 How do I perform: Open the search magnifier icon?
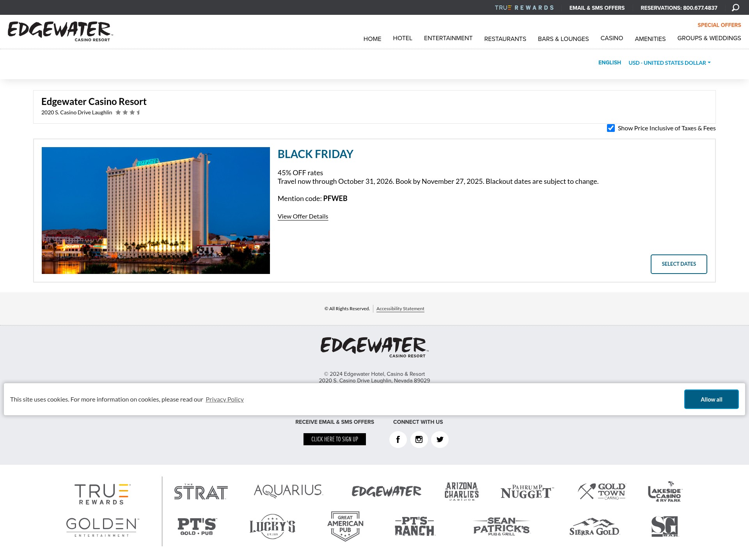[735, 8]
